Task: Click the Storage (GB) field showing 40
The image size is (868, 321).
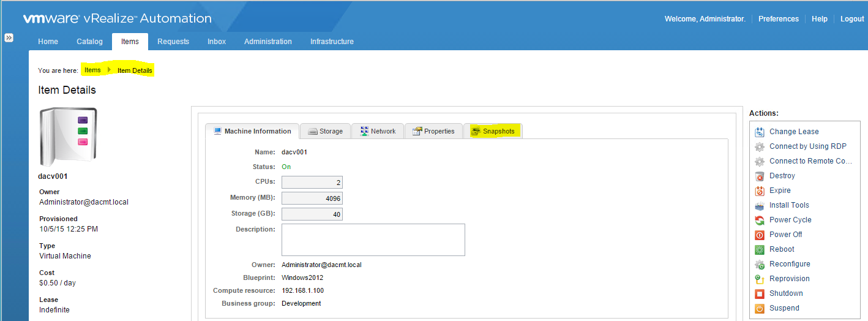Action: pyautogui.click(x=312, y=214)
